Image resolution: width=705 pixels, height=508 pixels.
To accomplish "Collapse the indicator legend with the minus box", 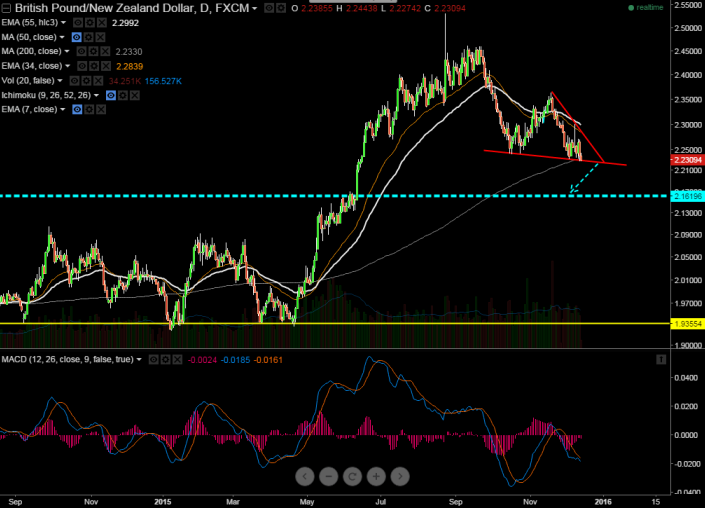I will (x=6, y=8).
